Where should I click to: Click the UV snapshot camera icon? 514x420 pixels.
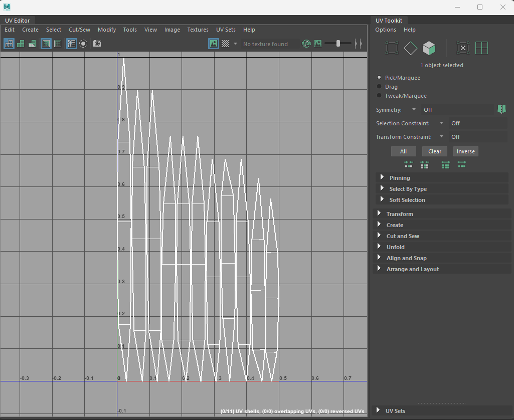click(97, 44)
